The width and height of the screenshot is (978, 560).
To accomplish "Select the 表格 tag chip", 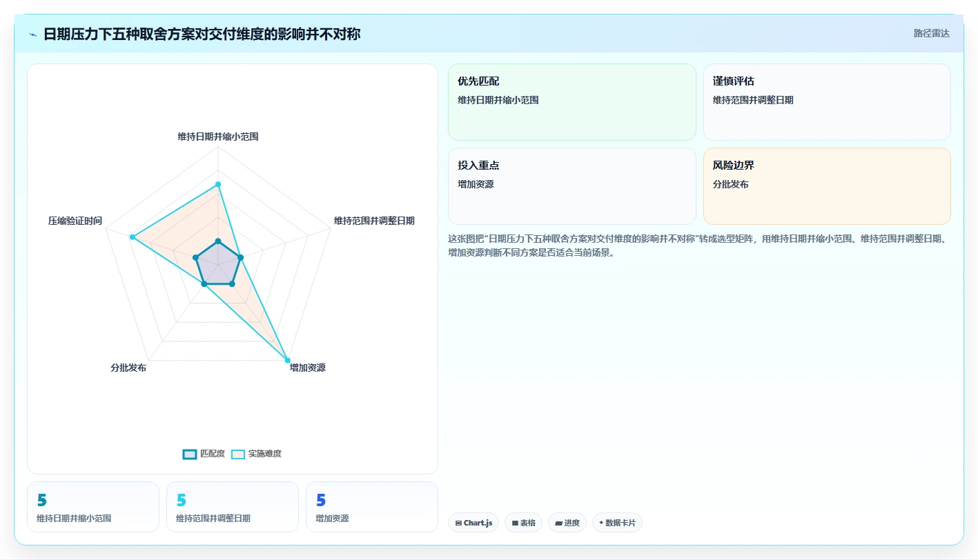I will [524, 523].
